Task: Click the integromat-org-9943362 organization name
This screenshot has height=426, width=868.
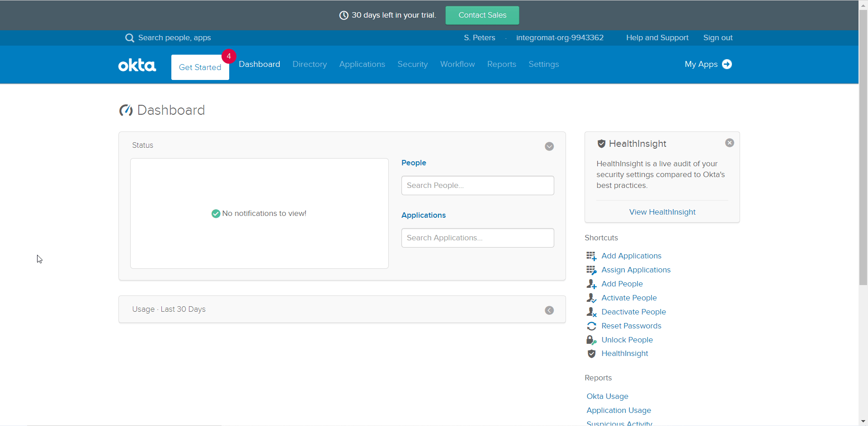Action: [x=560, y=38]
